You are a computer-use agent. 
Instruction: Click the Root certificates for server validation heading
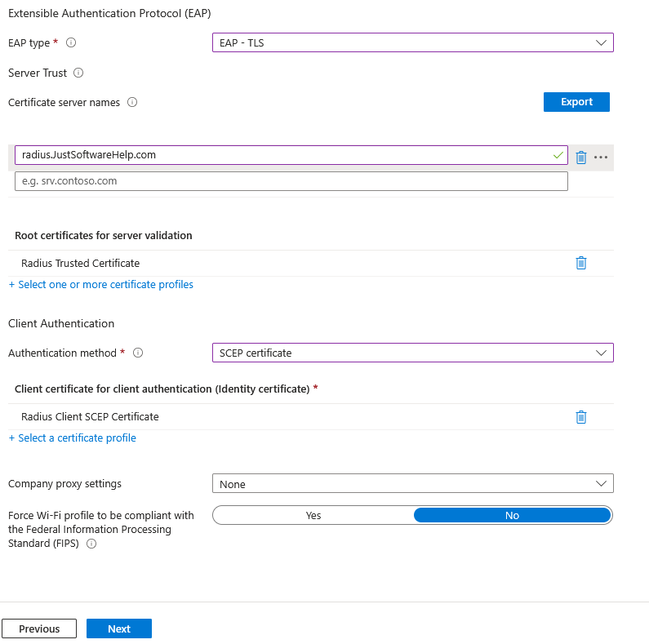pos(104,236)
